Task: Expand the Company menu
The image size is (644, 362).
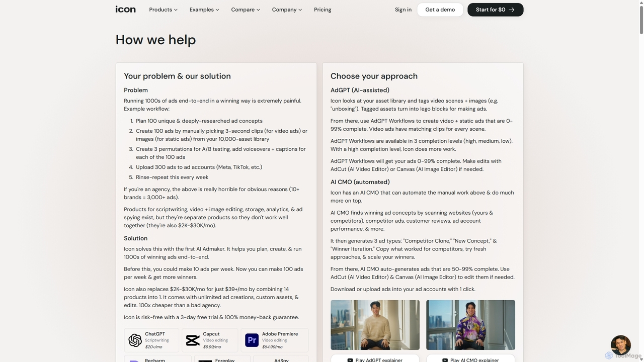Action: pyautogui.click(x=287, y=10)
